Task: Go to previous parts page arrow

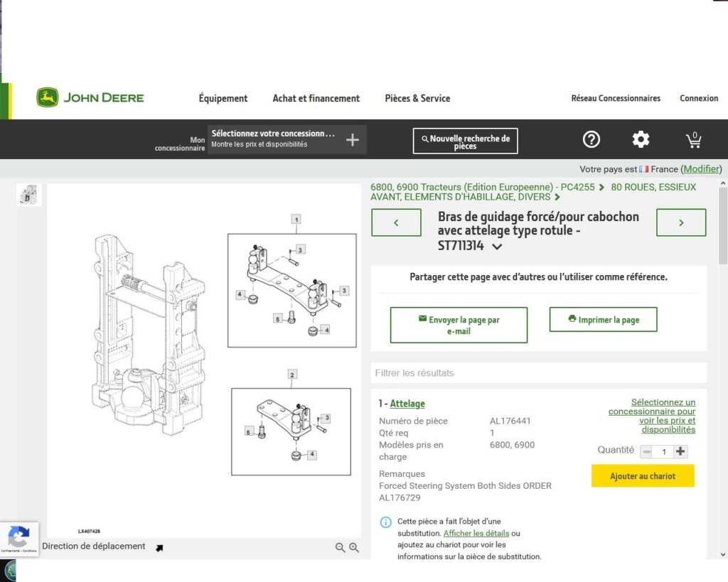Action: (396, 222)
